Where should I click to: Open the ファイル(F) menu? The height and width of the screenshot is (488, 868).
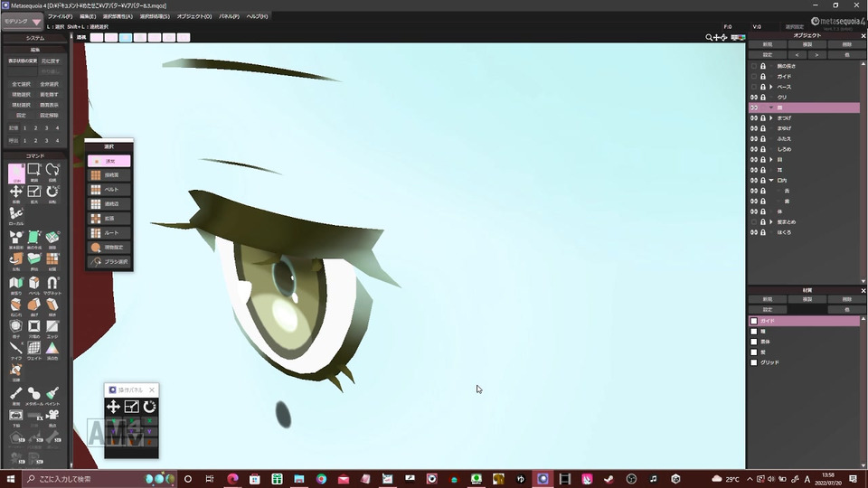click(60, 16)
